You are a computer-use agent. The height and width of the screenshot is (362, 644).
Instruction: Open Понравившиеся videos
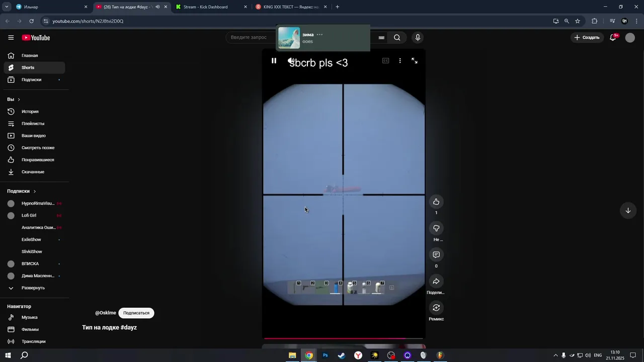click(34, 160)
